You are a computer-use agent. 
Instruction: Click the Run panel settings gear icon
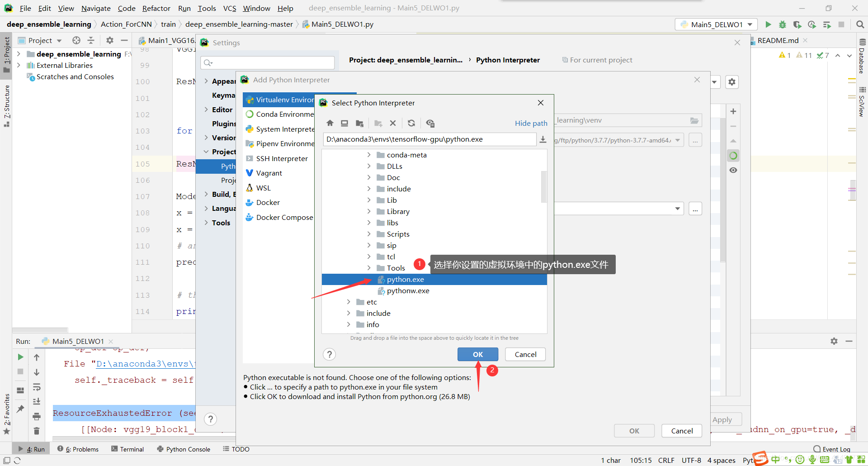(x=834, y=341)
